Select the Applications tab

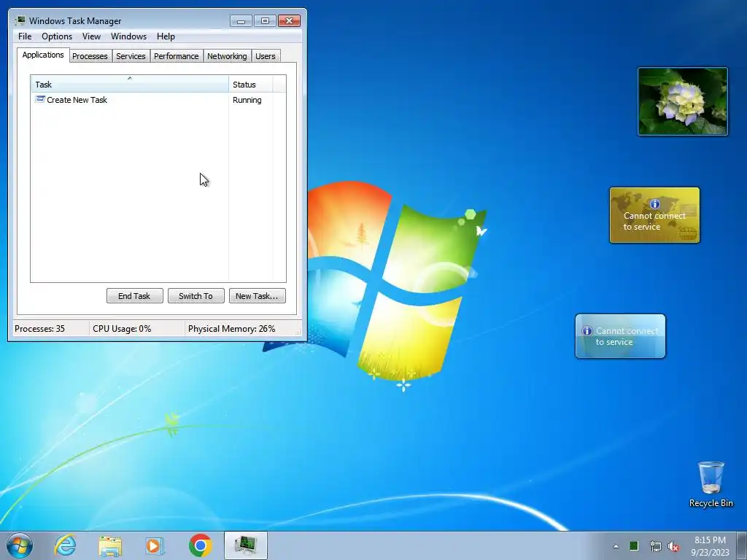43,55
